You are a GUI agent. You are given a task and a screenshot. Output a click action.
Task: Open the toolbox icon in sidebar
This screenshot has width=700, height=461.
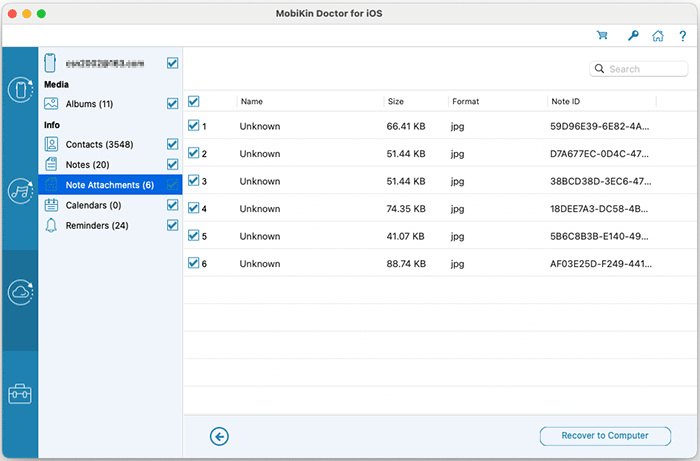20,394
